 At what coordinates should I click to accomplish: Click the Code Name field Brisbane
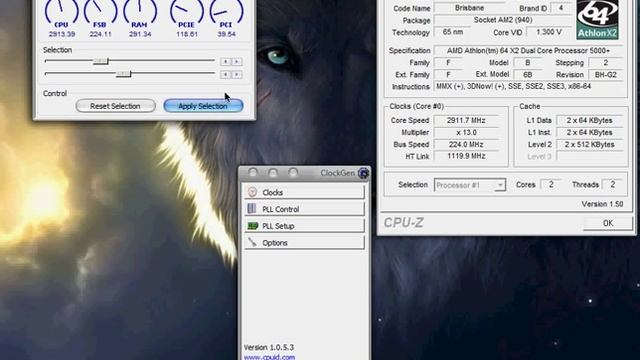click(x=469, y=8)
